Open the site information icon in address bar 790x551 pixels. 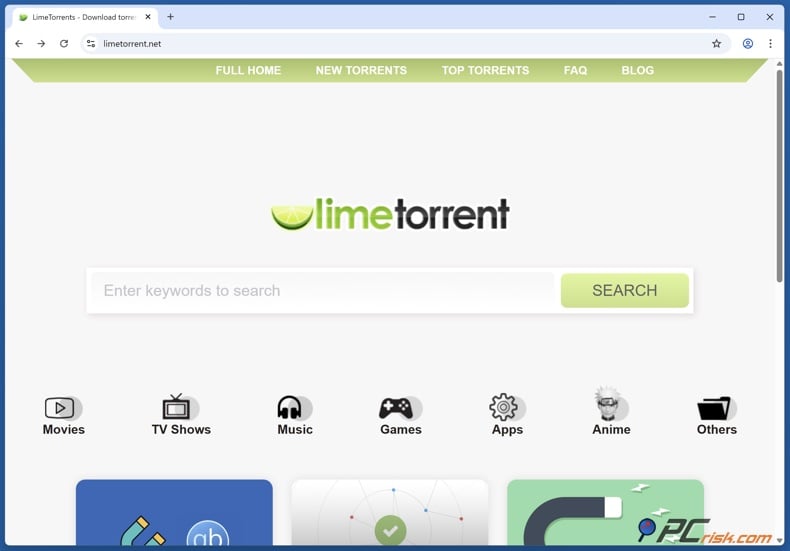(x=91, y=44)
